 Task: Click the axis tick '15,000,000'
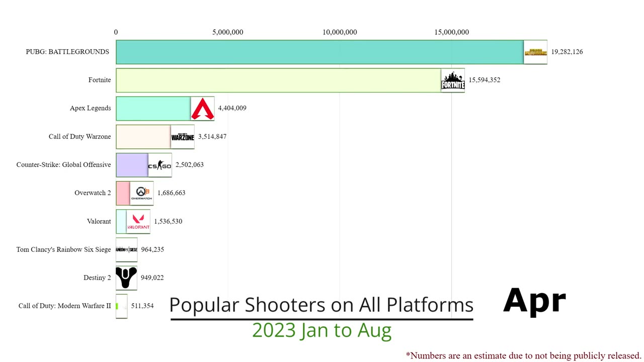click(452, 32)
